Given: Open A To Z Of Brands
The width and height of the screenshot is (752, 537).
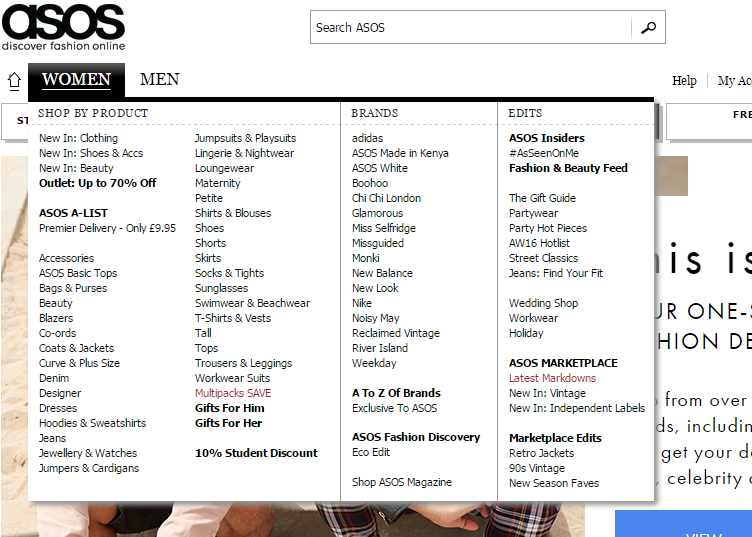Looking at the screenshot, I should (396, 393).
